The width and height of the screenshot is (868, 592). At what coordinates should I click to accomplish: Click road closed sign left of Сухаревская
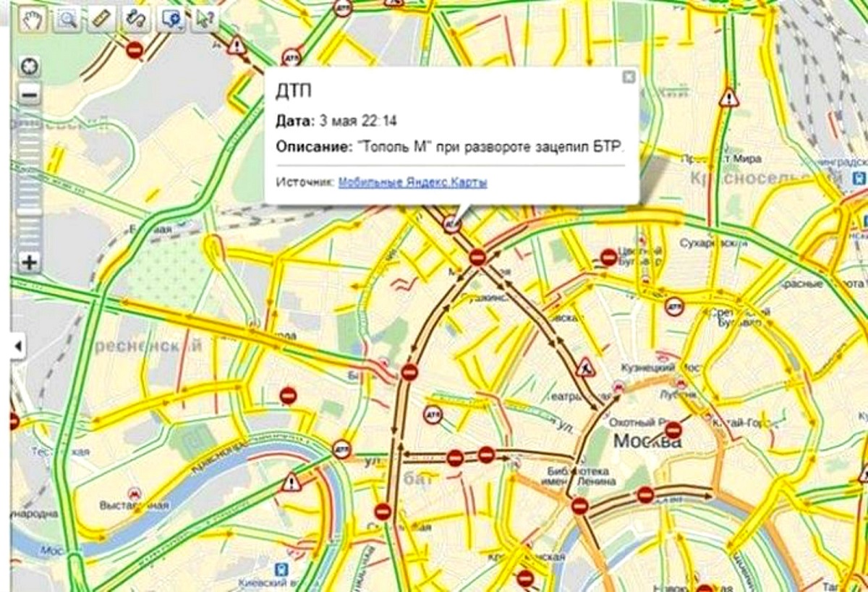point(609,257)
